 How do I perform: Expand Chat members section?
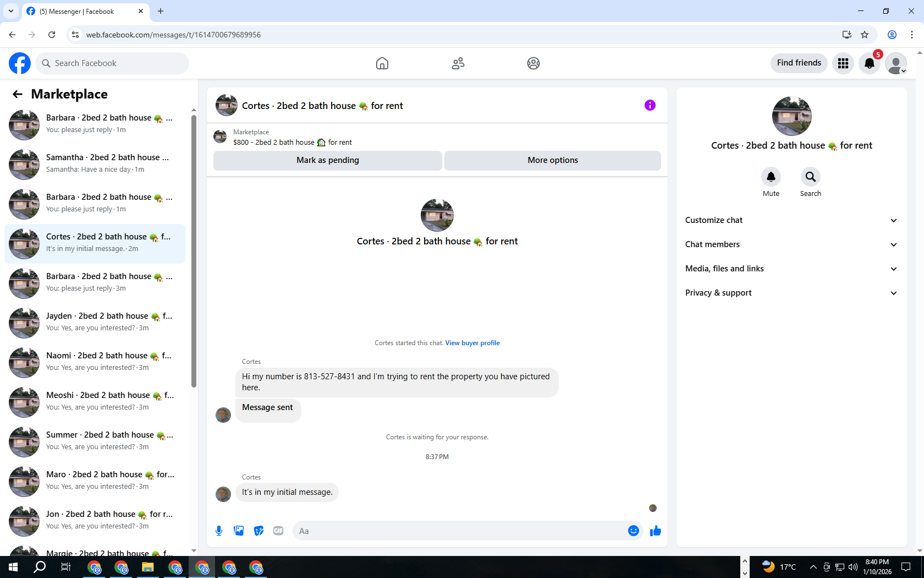tap(791, 244)
